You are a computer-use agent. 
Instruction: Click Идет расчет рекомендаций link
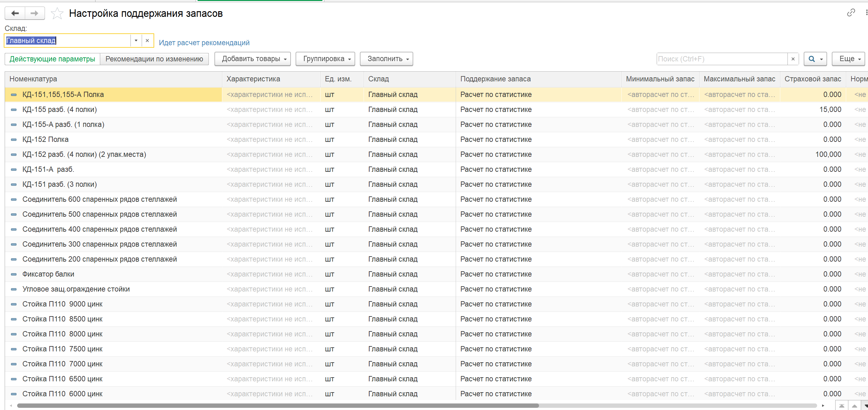click(204, 43)
